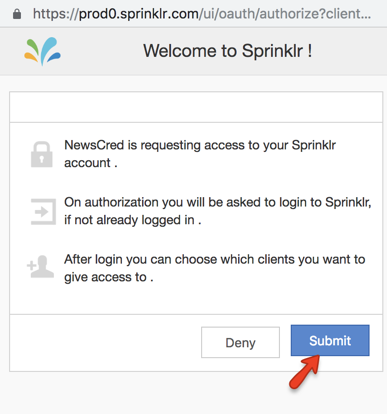This screenshot has height=414, width=387.
Task: Click the Sprinklr leaf logo
Action: click(x=42, y=51)
